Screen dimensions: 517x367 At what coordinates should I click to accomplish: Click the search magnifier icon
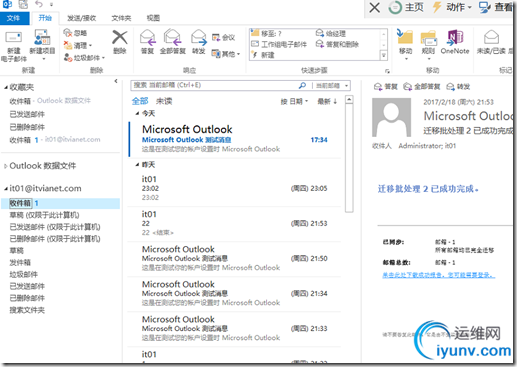point(302,85)
